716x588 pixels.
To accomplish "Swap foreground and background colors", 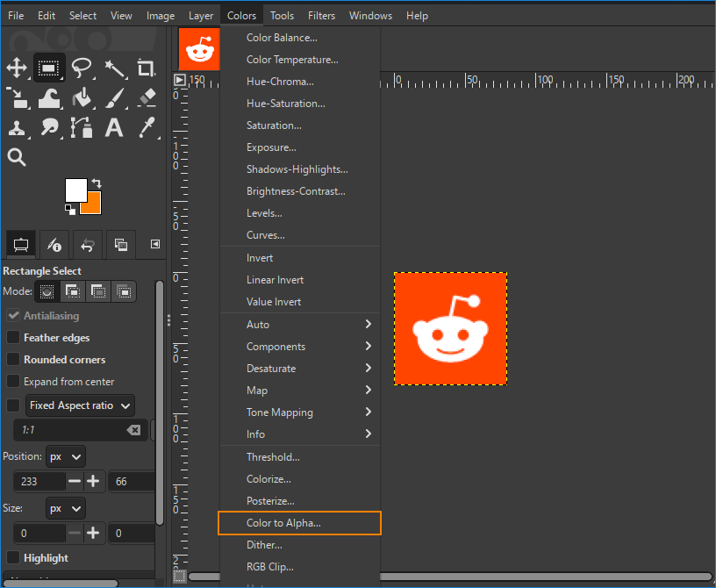I will click(97, 183).
